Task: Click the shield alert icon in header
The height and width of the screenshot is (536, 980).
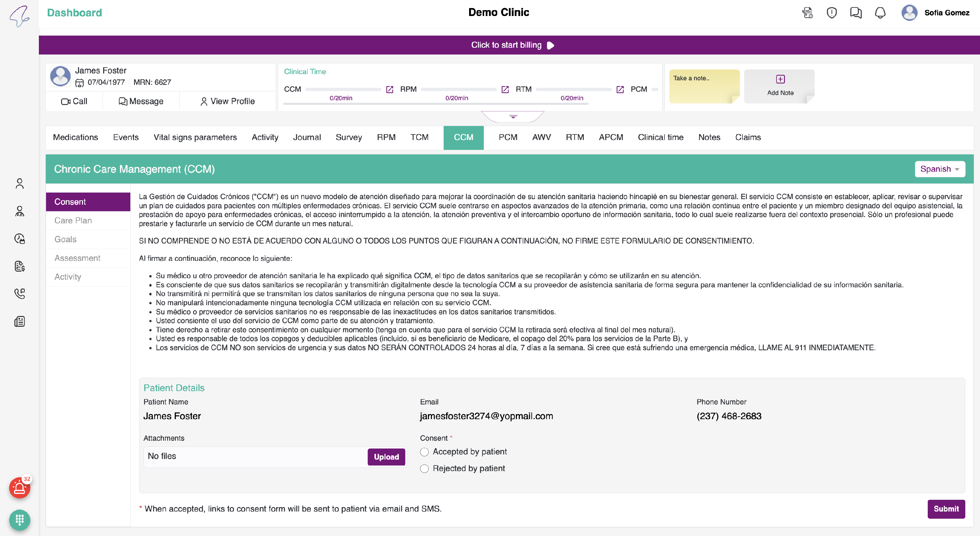Action: tap(832, 13)
